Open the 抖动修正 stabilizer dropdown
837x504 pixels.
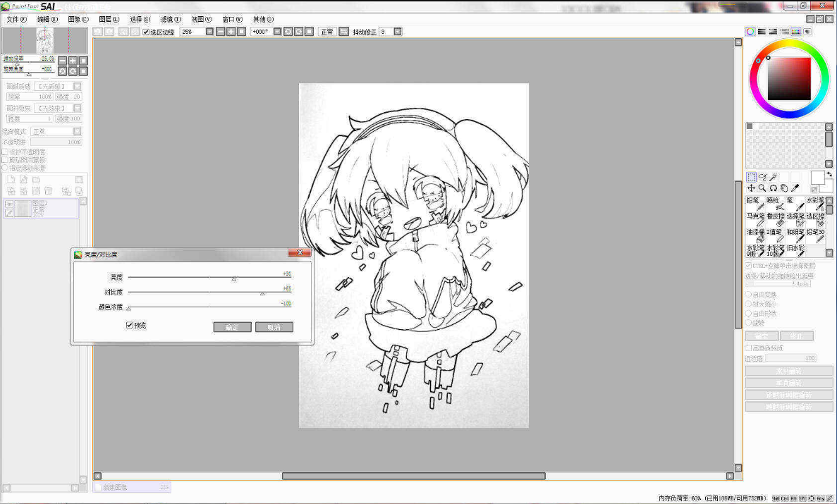click(x=398, y=32)
